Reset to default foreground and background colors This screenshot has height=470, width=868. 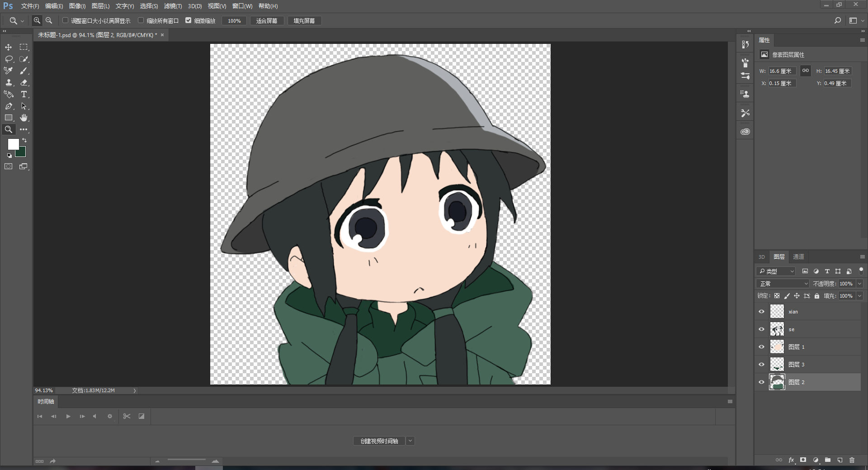click(x=9, y=156)
